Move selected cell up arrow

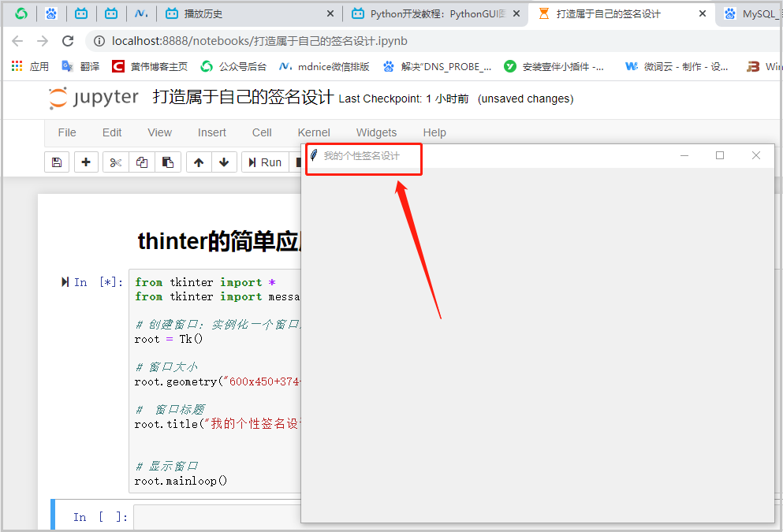click(199, 162)
